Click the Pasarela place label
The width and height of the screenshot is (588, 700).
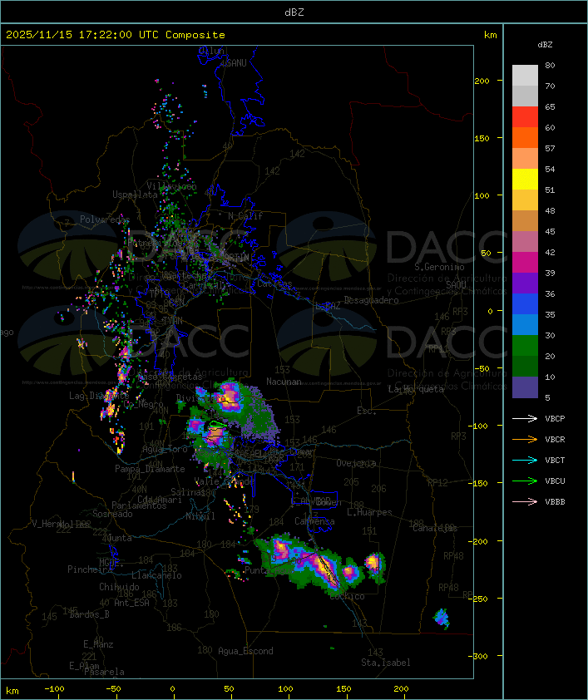point(104,672)
